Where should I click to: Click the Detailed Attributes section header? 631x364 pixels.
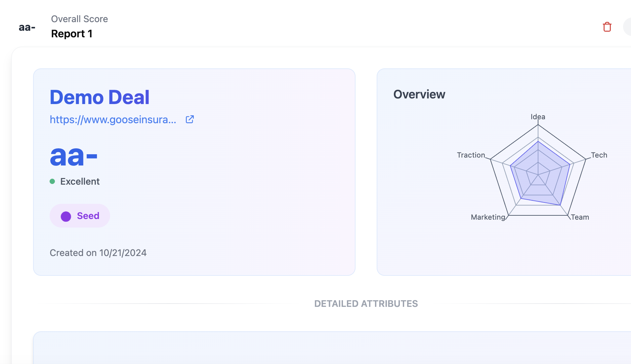(366, 304)
